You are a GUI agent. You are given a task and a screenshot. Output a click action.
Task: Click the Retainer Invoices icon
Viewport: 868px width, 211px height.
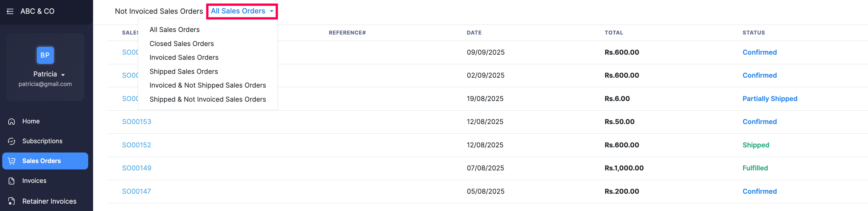(12, 201)
